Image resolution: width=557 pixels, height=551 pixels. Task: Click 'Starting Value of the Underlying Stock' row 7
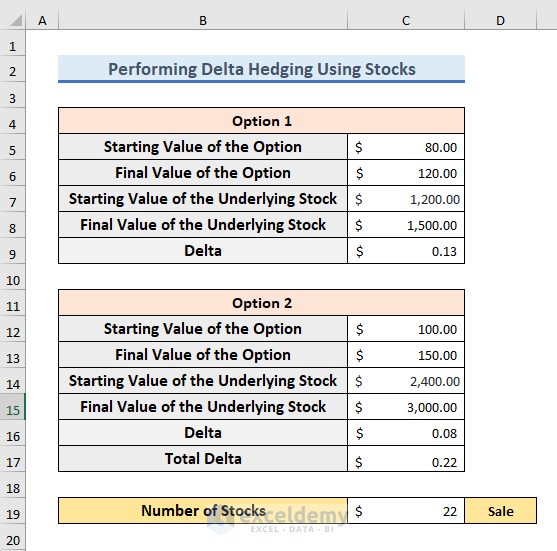pyautogui.click(x=203, y=199)
